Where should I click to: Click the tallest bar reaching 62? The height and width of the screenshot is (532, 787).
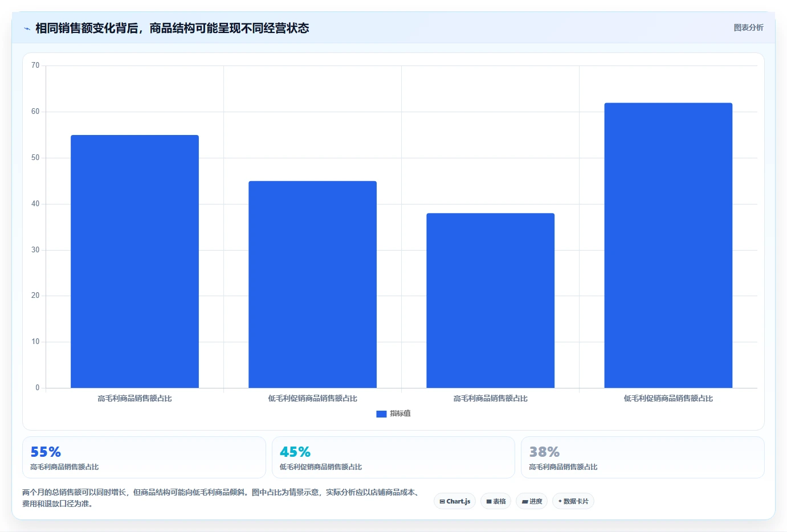tap(668, 245)
